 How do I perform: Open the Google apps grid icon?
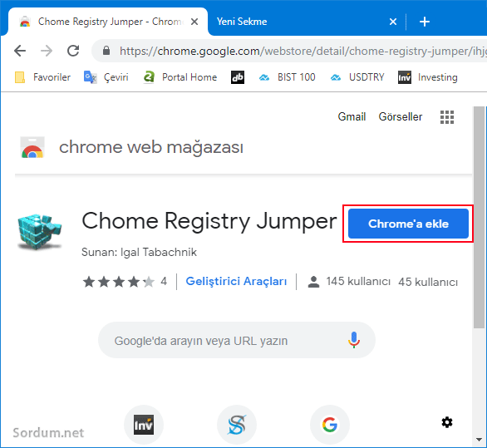[447, 117]
